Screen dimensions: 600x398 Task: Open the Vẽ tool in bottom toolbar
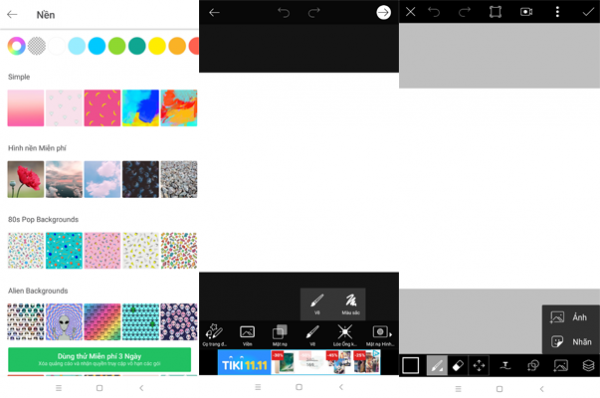[x=312, y=335]
